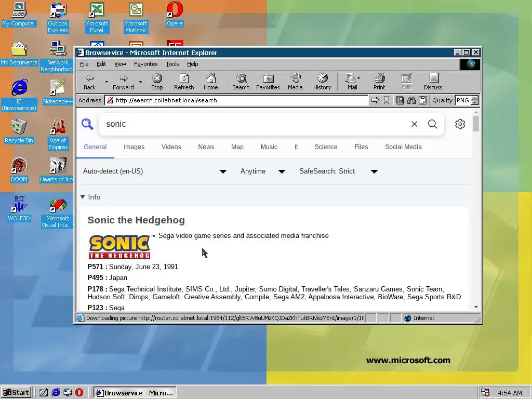Select the Outlook Express desktop icon
The width and height of the screenshot is (532, 399).
point(58,18)
